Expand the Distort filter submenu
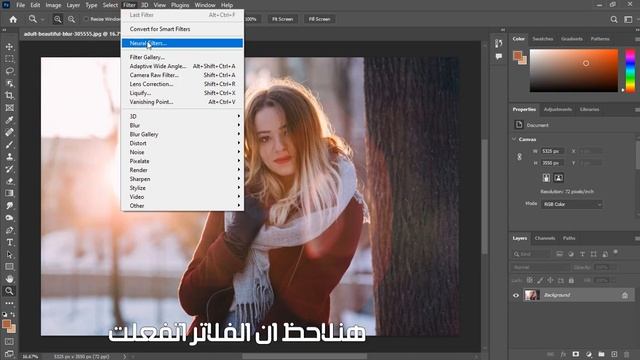Screen dimensions: 640x360 182,143
